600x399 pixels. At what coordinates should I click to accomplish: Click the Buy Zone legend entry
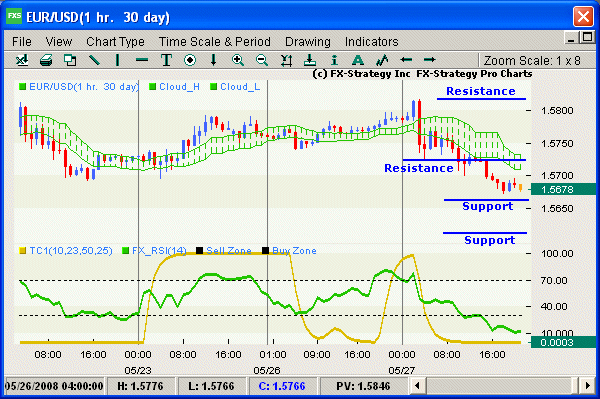tap(289, 251)
